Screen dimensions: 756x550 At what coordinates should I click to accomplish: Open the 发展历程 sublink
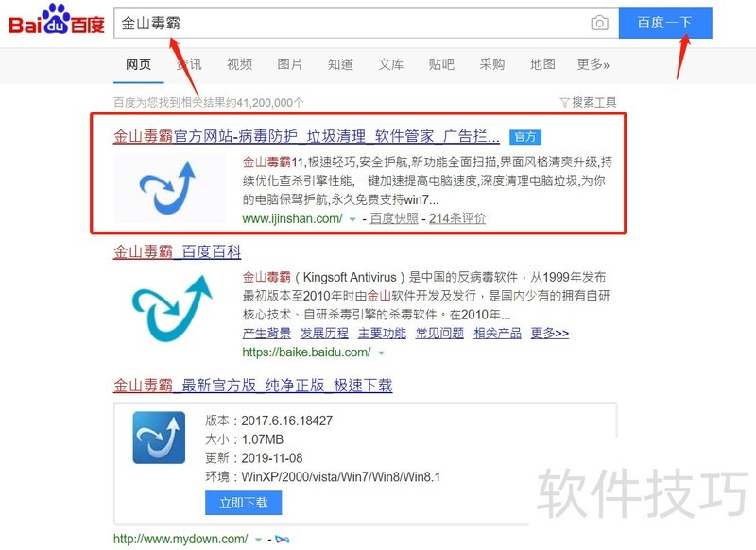[x=324, y=333]
